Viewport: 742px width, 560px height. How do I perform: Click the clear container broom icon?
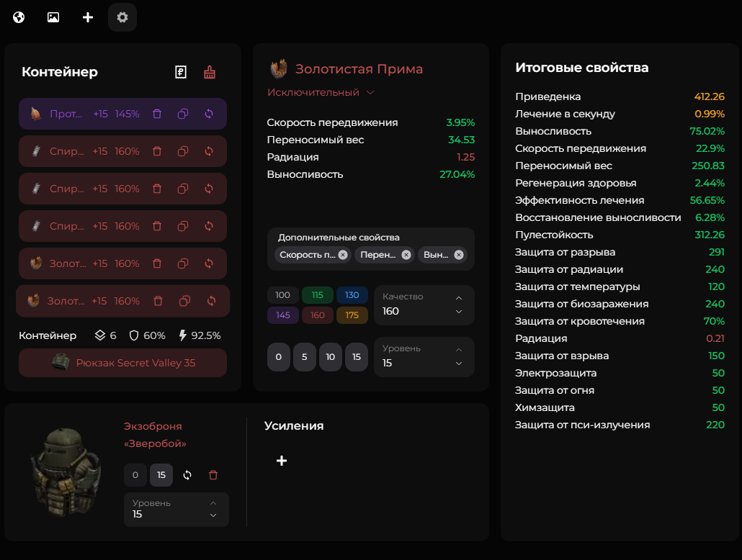pos(210,72)
